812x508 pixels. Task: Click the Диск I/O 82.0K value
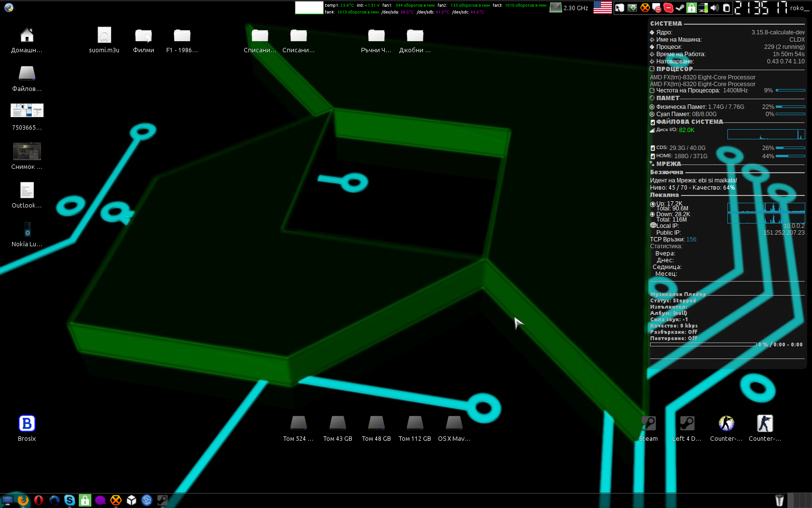[686, 130]
